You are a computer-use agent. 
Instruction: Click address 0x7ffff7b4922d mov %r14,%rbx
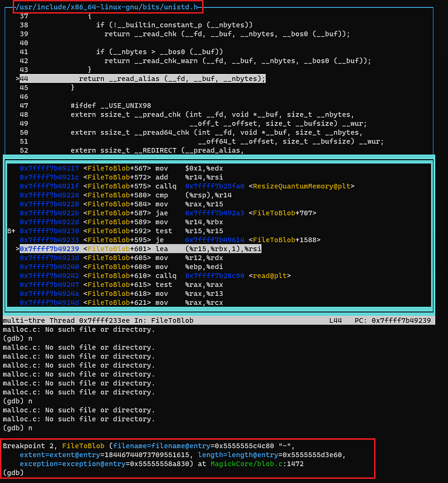click(x=49, y=222)
